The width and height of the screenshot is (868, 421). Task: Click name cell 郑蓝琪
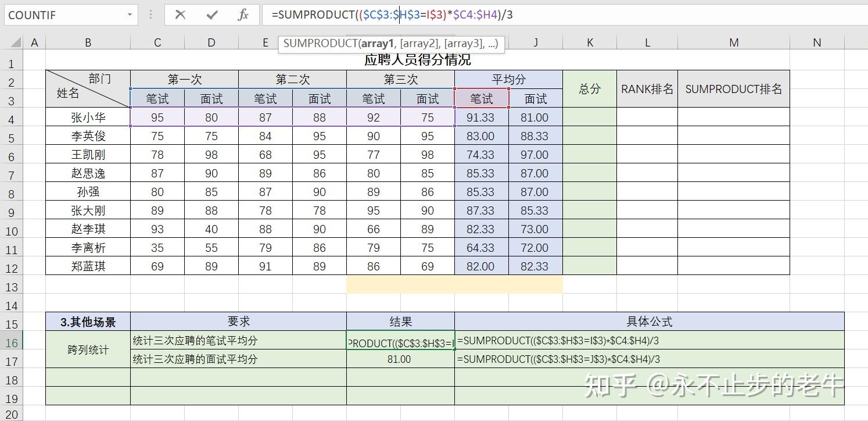pos(88,266)
